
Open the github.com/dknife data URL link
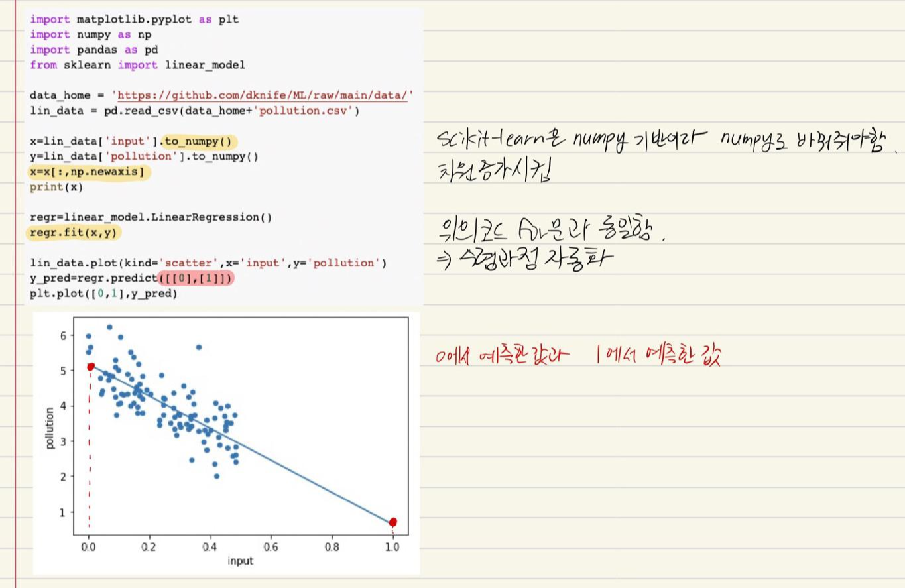(263, 95)
